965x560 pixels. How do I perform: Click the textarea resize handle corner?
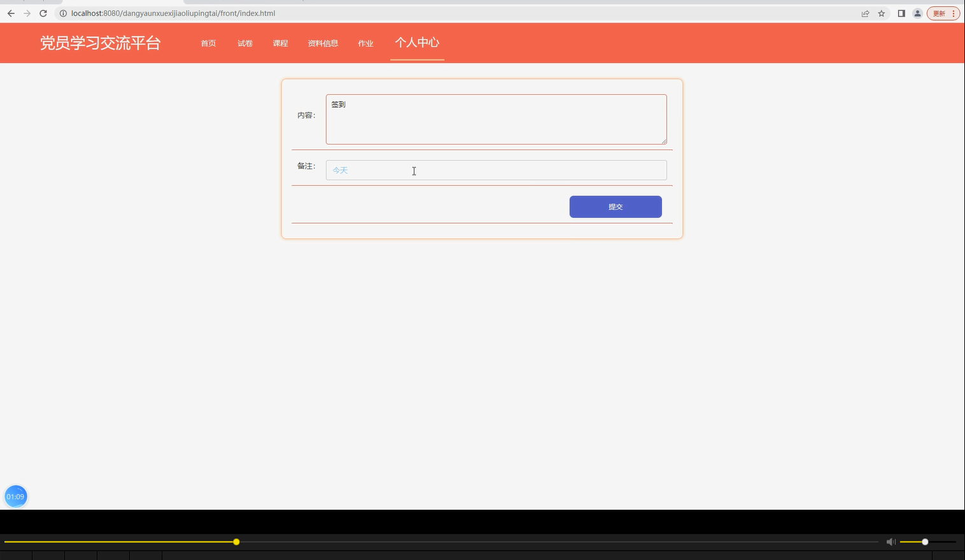pos(664,141)
